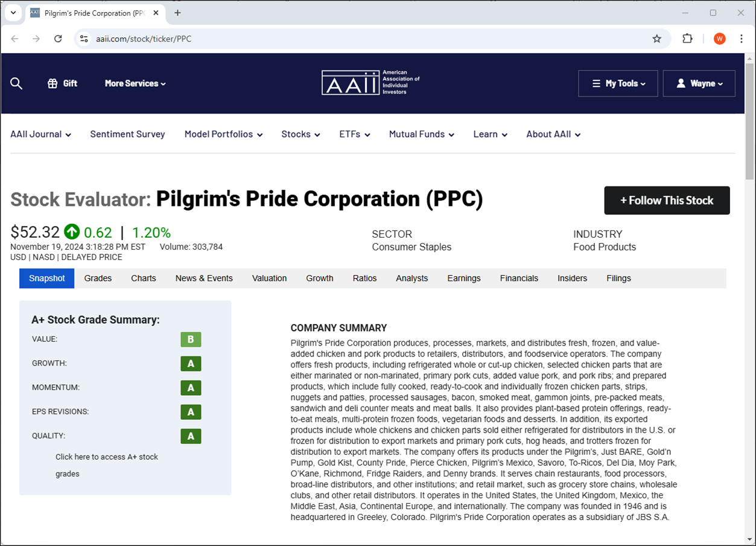This screenshot has height=546, width=756.
Task: Expand AAII Journal menu
Action: point(40,135)
